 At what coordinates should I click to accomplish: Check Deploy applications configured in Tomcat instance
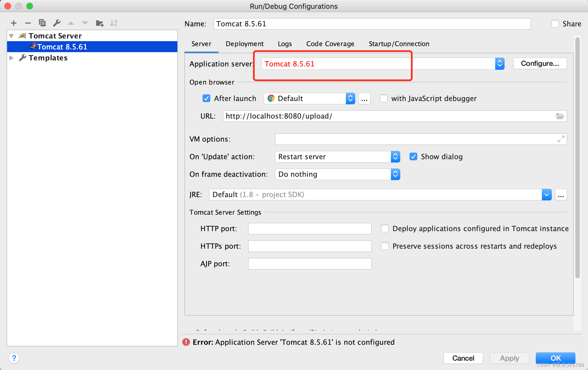coord(385,229)
